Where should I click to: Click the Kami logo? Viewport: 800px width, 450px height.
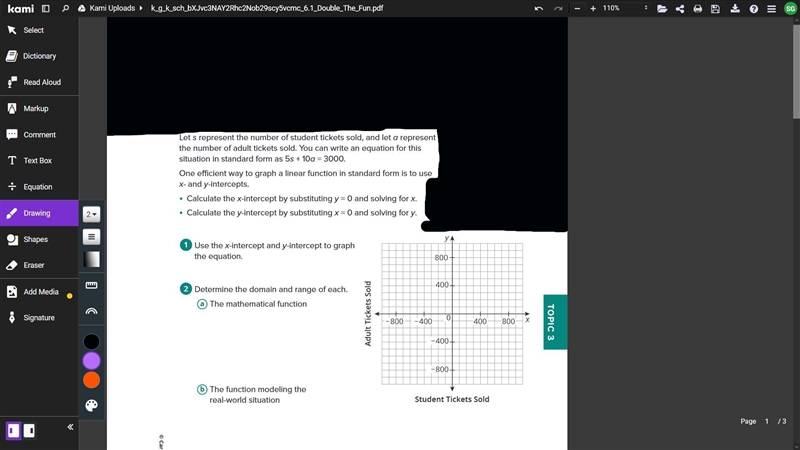(x=20, y=8)
